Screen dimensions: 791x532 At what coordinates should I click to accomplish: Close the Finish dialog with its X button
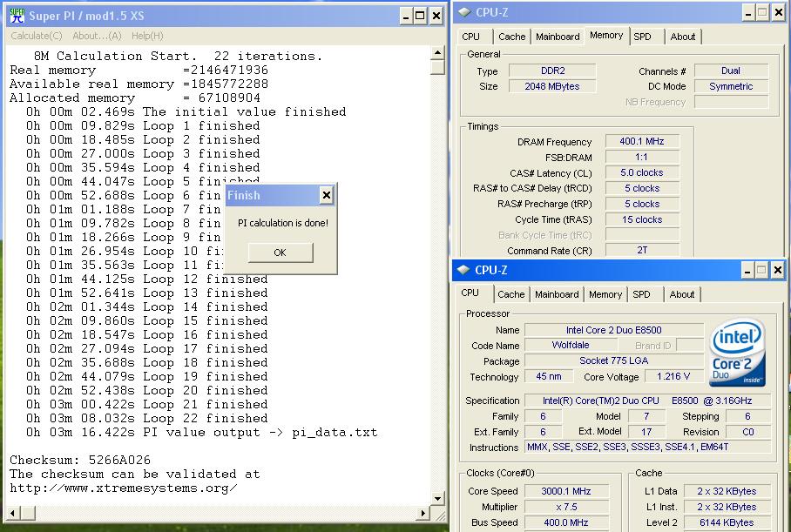(x=327, y=195)
